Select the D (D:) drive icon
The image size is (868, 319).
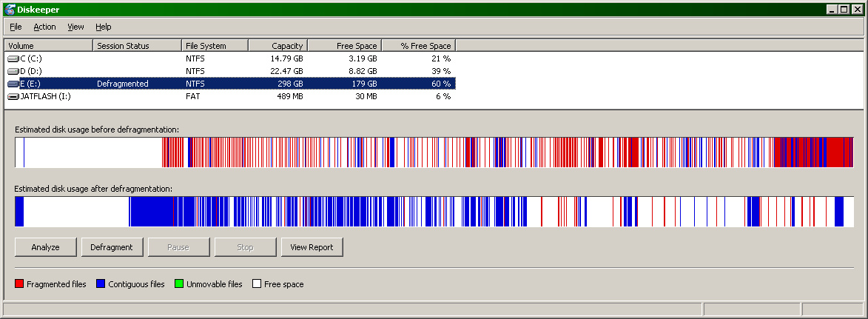point(13,71)
